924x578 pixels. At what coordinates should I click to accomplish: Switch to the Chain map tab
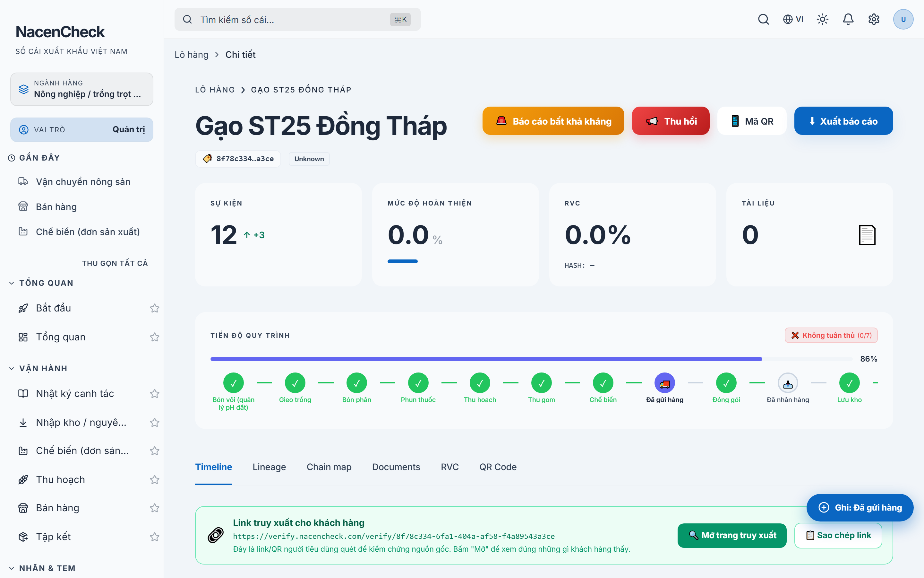329,467
